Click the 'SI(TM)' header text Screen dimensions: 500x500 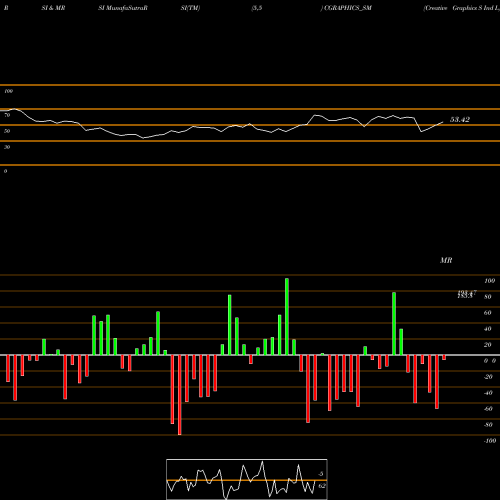click(190, 8)
